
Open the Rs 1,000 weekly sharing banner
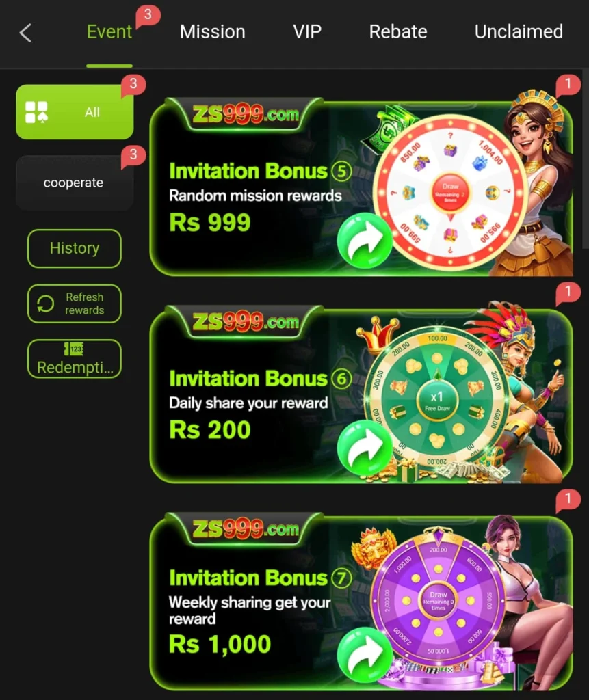361,602
